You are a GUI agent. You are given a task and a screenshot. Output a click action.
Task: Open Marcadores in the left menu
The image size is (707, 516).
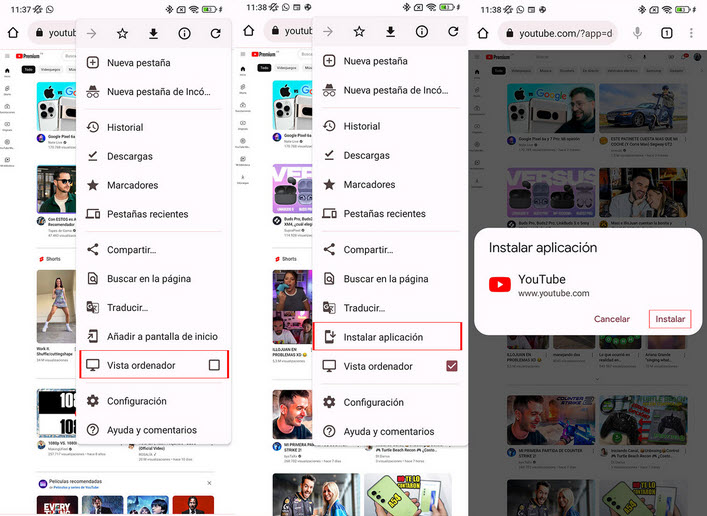point(154,185)
